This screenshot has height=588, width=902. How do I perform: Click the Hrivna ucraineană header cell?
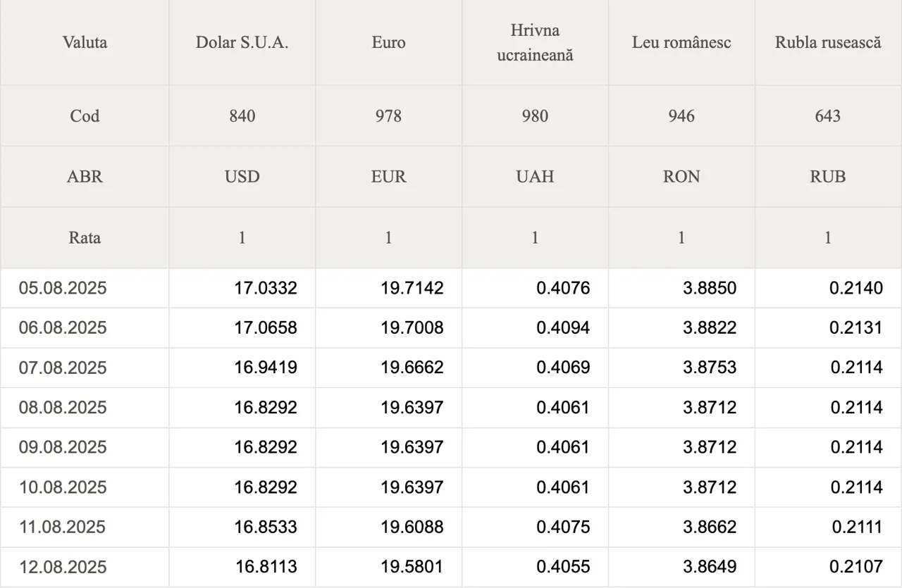[x=536, y=42]
